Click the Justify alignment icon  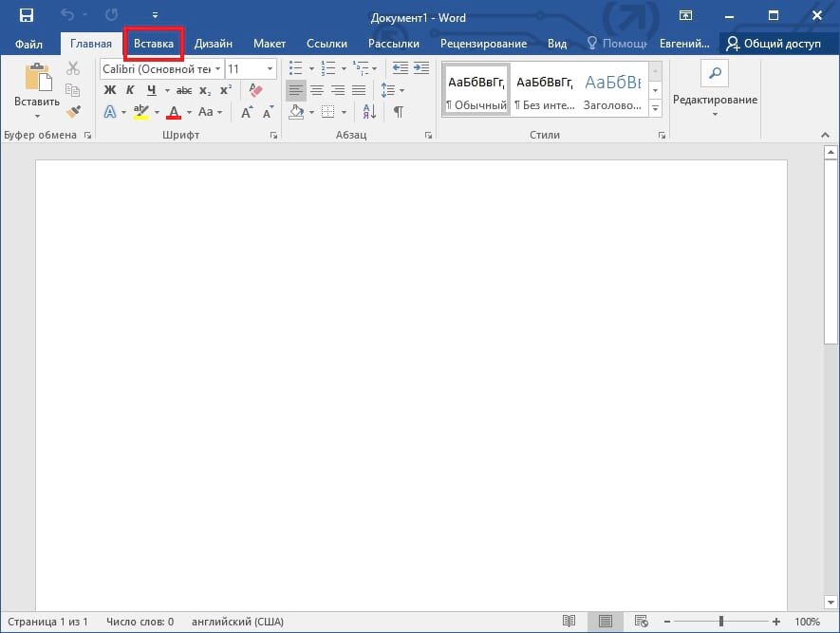[x=359, y=90]
